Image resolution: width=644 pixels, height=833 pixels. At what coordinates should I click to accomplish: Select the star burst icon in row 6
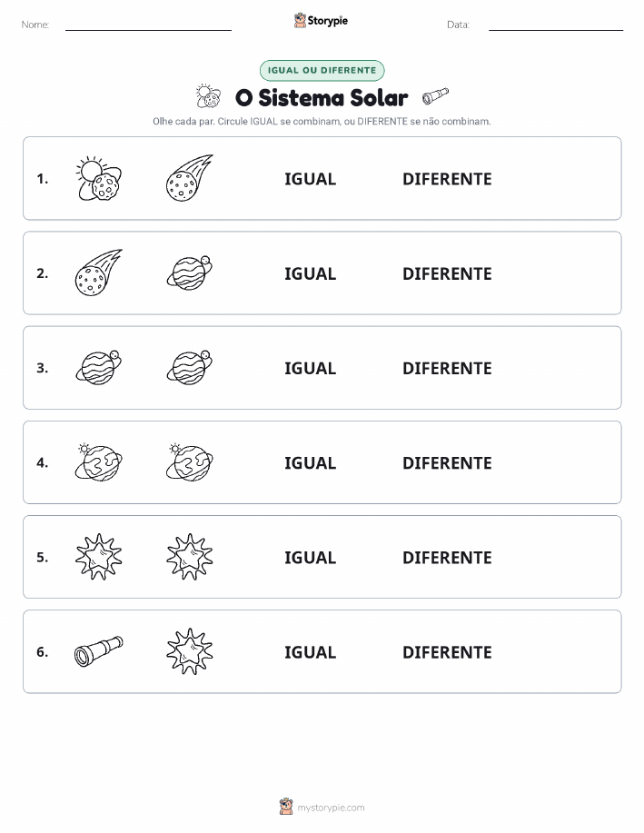(190, 651)
